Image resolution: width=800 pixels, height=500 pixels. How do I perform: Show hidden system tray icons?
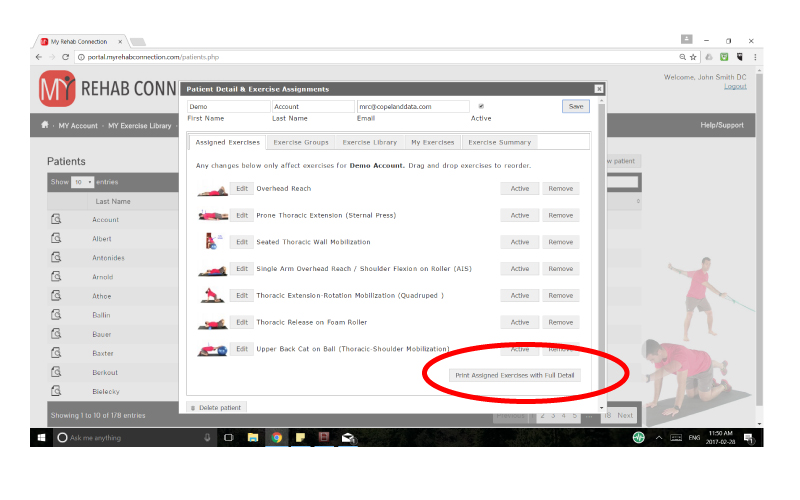click(x=659, y=438)
